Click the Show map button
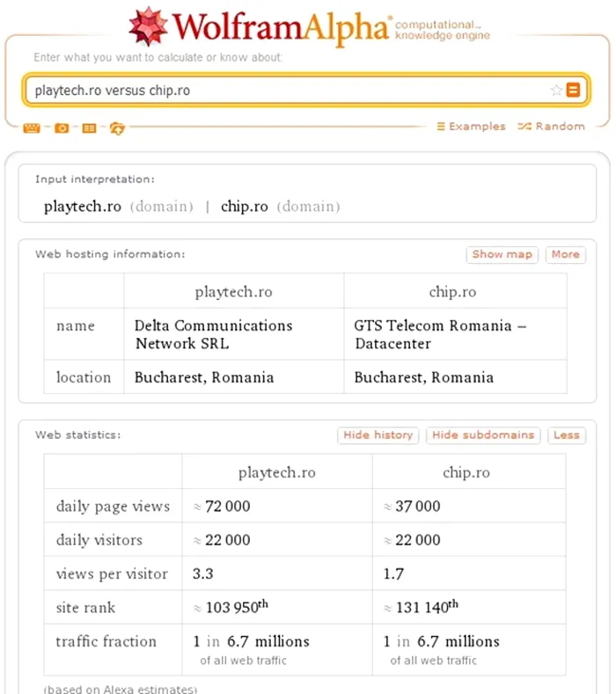 502,254
